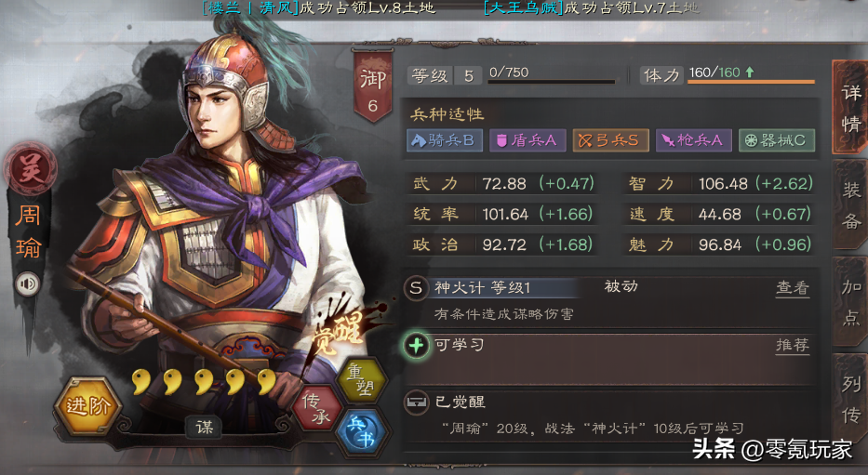Select the 盾兵A troop type

click(527, 140)
